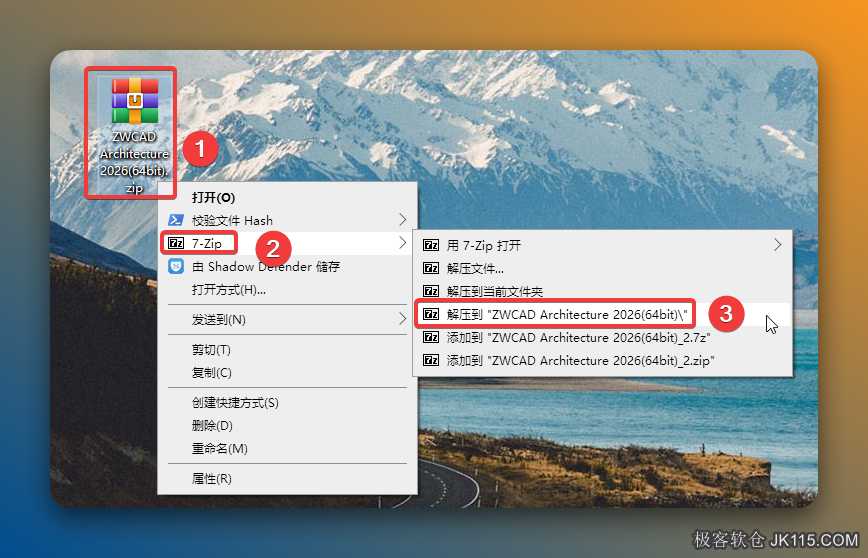
Task: Expand the arrow next to 发送到(N)
Action: point(402,318)
